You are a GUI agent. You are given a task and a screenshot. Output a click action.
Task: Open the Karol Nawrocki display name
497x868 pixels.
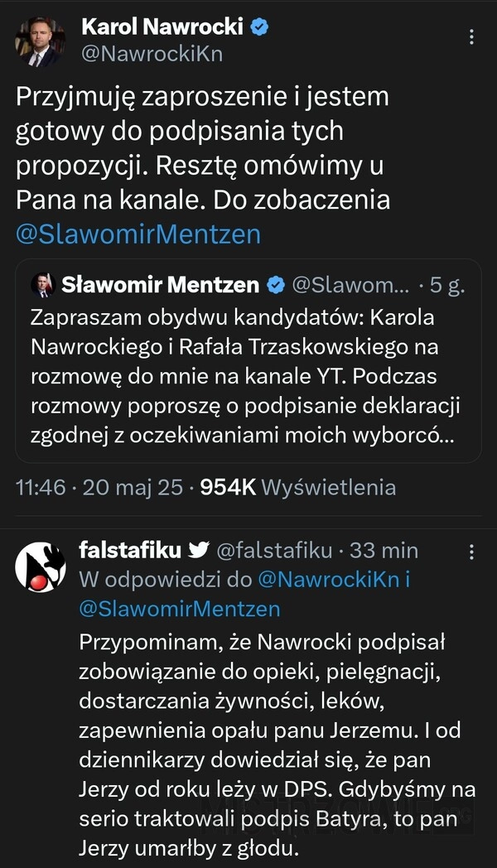pyautogui.click(x=162, y=27)
